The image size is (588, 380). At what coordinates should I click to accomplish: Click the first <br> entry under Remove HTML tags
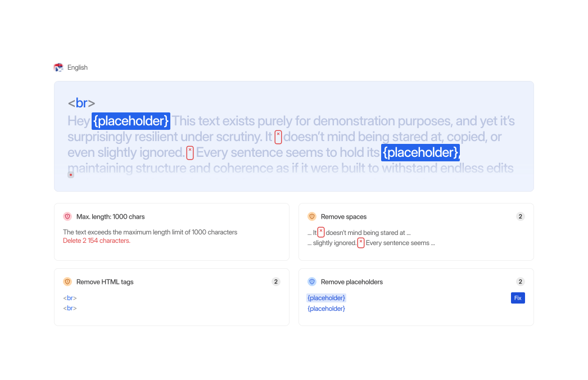(70, 298)
